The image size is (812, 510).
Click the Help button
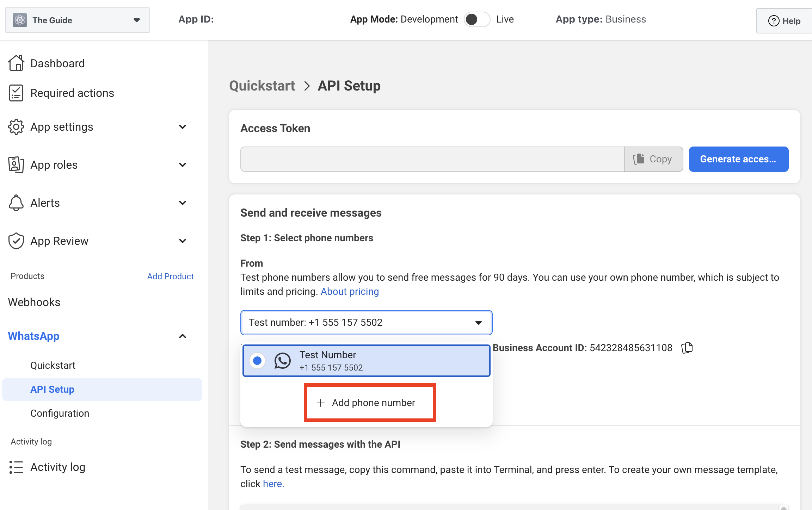coord(784,21)
